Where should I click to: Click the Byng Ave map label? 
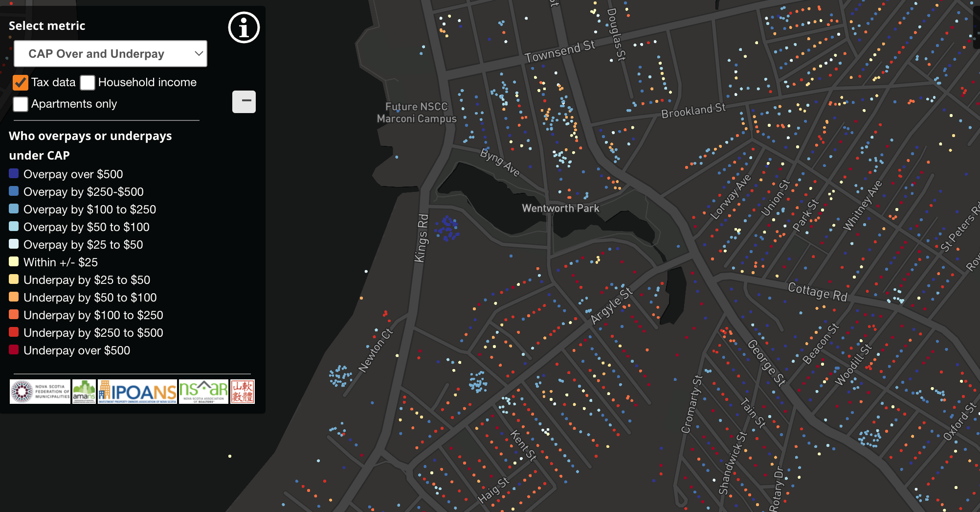(500, 162)
